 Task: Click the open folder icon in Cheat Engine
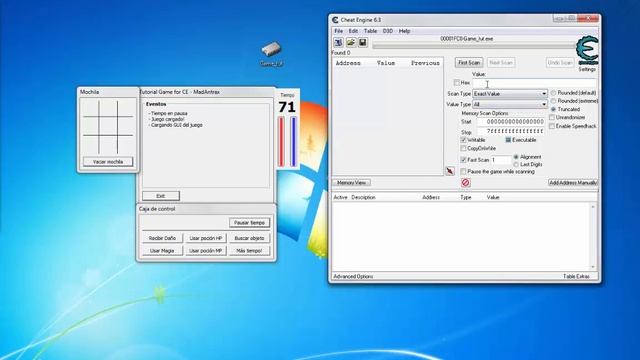tap(351, 42)
